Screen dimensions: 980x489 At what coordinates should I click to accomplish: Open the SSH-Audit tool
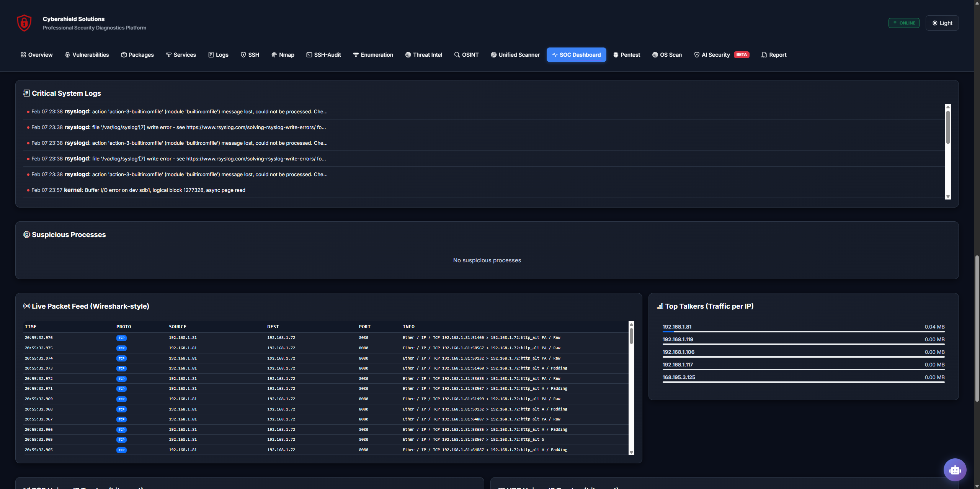[323, 55]
